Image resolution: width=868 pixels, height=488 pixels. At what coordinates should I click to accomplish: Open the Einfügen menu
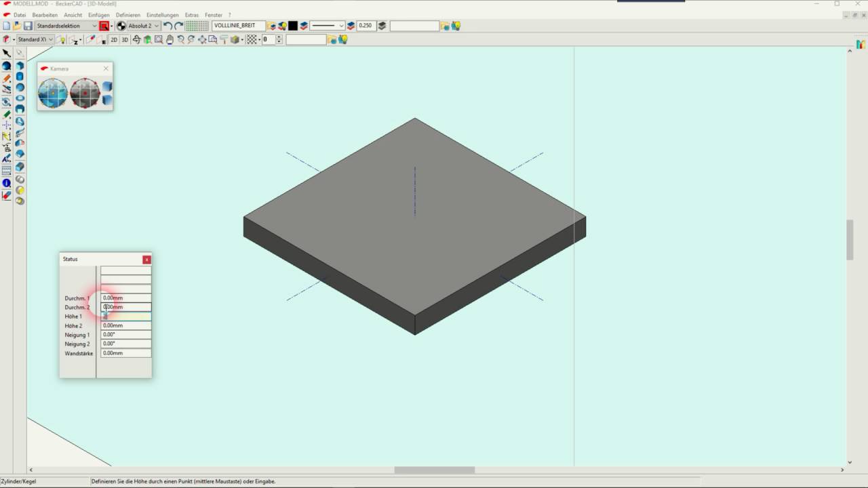pyautogui.click(x=99, y=15)
